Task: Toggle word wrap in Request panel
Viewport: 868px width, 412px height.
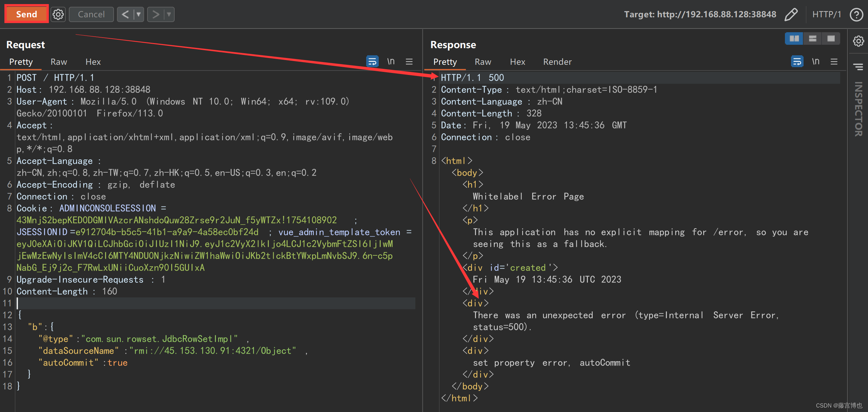Action: [x=372, y=61]
